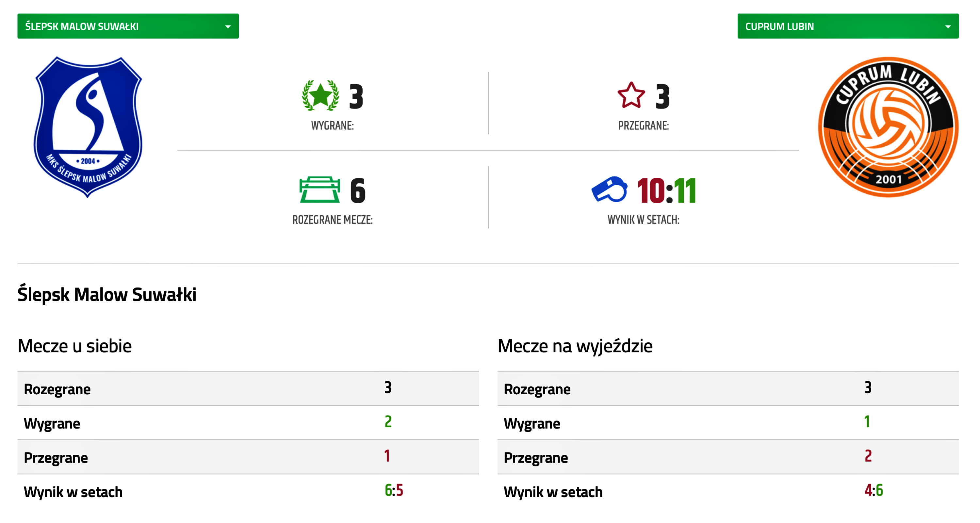This screenshot has width=980, height=523.
Task: Click the Mecze u siebie heading
Action: pos(74,346)
